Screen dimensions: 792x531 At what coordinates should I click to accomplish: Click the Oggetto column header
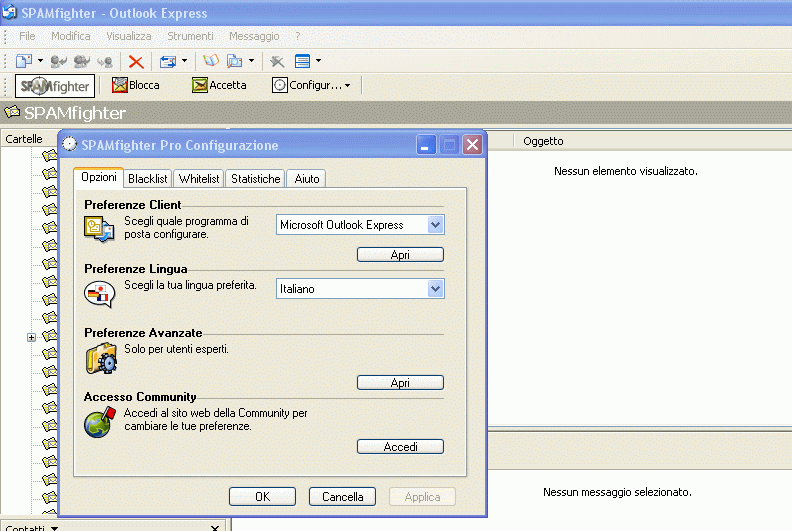pyautogui.click(x=543, y=141)
